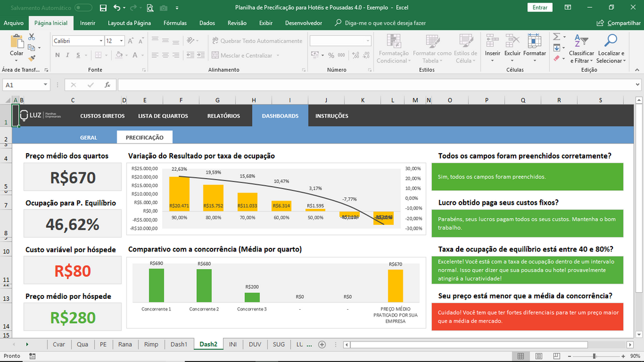Click the Cut scissors icon
Screen dimensions: 644x362
(x=32, y=37)
